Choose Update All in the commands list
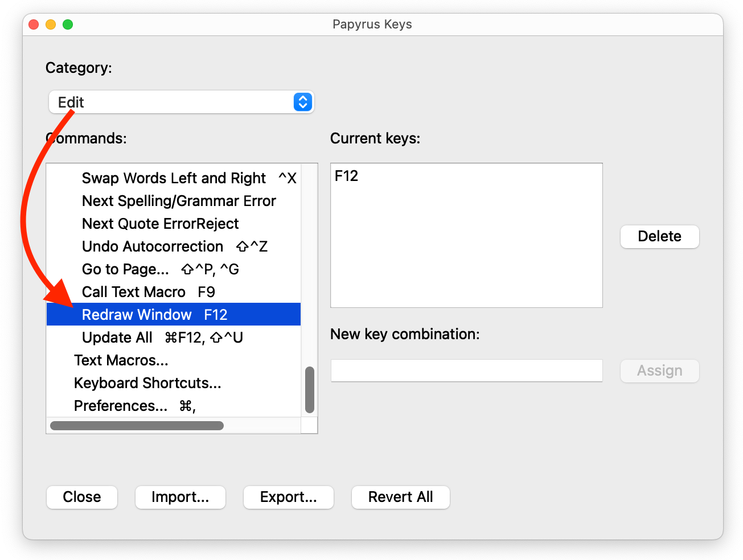The image size is (743, 560). [174, 337]
